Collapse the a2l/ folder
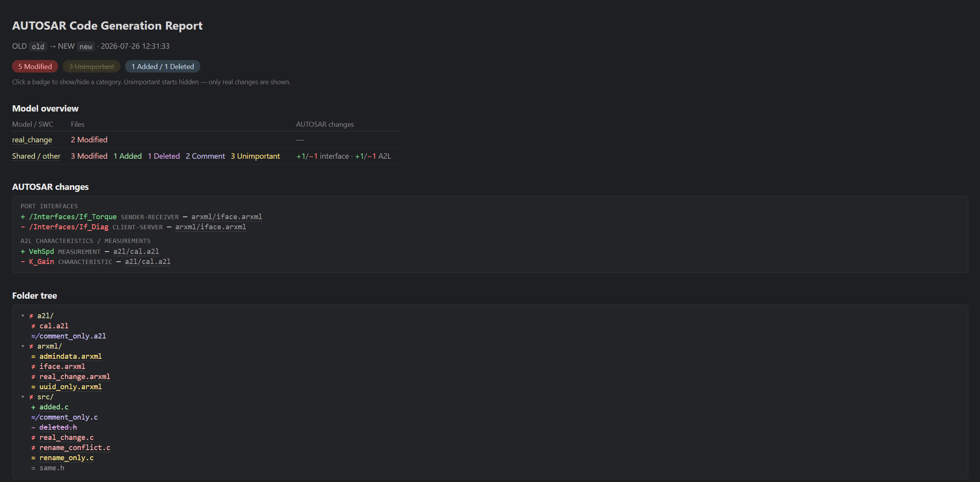This screenshot has width=980, height=482. [x=23, y=315]
